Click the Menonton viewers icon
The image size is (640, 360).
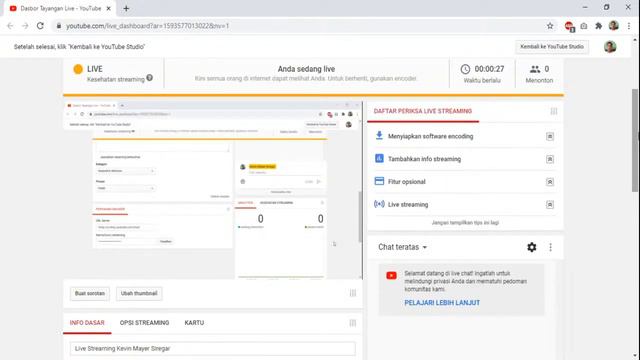(535, 69)
